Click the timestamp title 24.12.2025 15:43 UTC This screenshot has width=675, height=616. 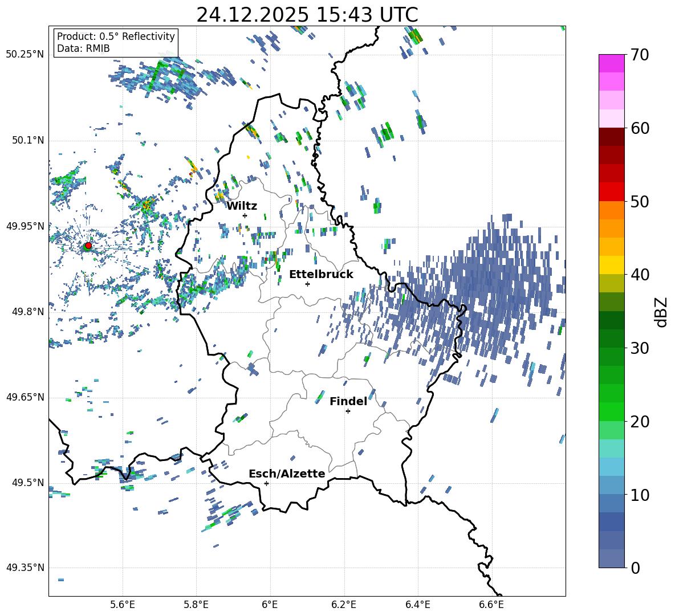click(307, 15)
